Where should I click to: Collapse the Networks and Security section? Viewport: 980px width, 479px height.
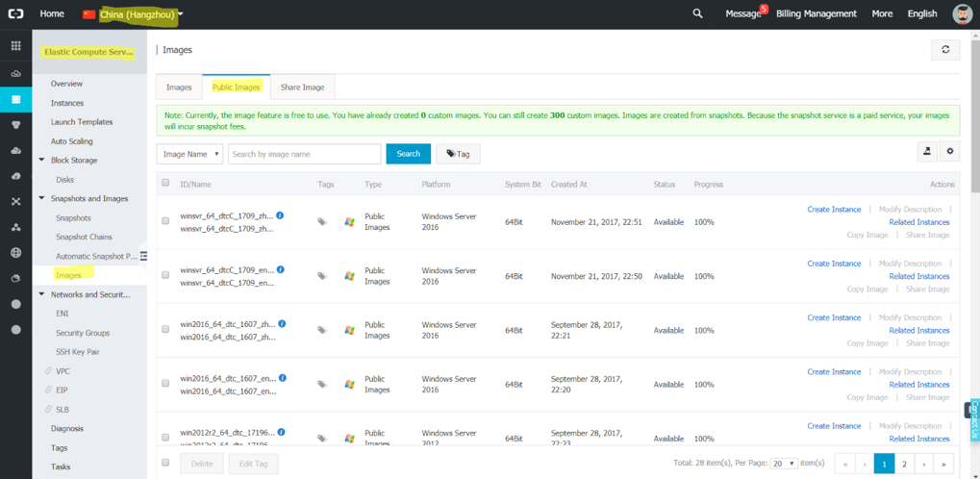(42, 294)
